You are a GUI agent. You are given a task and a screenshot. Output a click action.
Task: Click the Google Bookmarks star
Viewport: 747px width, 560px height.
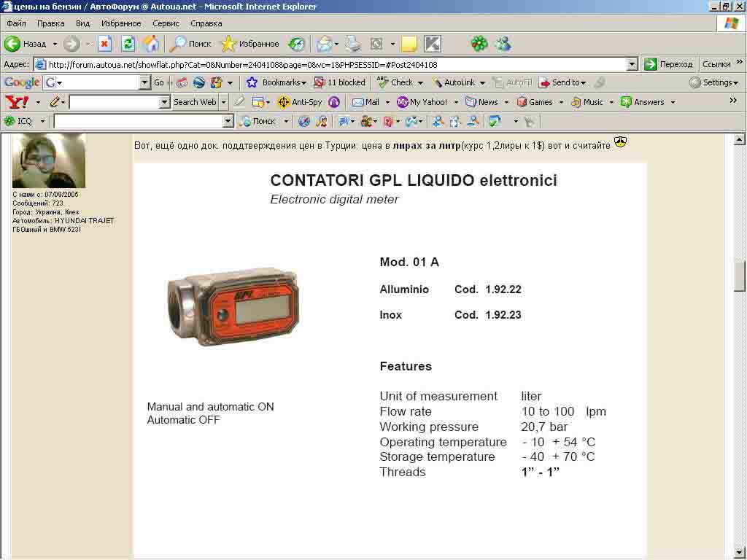pos(252,82)
